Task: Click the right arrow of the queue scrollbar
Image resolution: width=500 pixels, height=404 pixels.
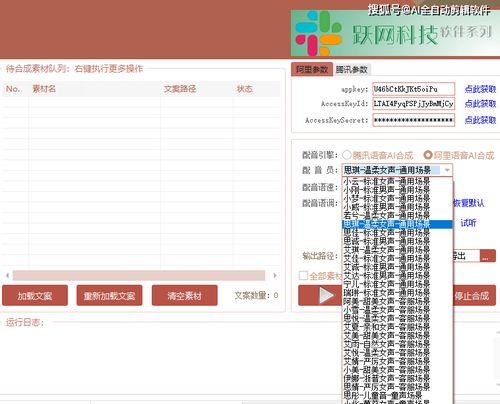Action: click(275, 276)
